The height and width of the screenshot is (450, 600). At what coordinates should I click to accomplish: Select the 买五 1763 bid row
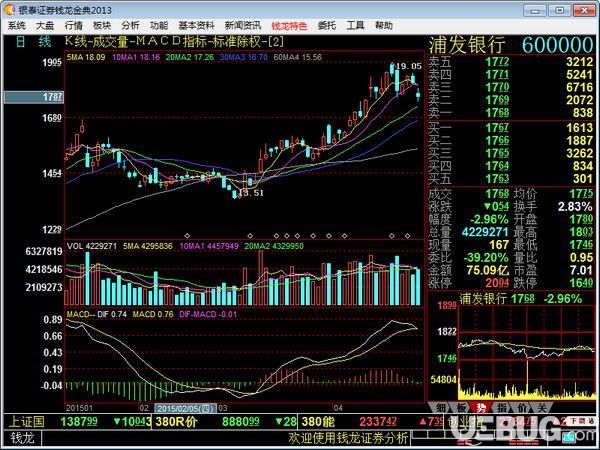pyautogui.click(x=511, y=179)
